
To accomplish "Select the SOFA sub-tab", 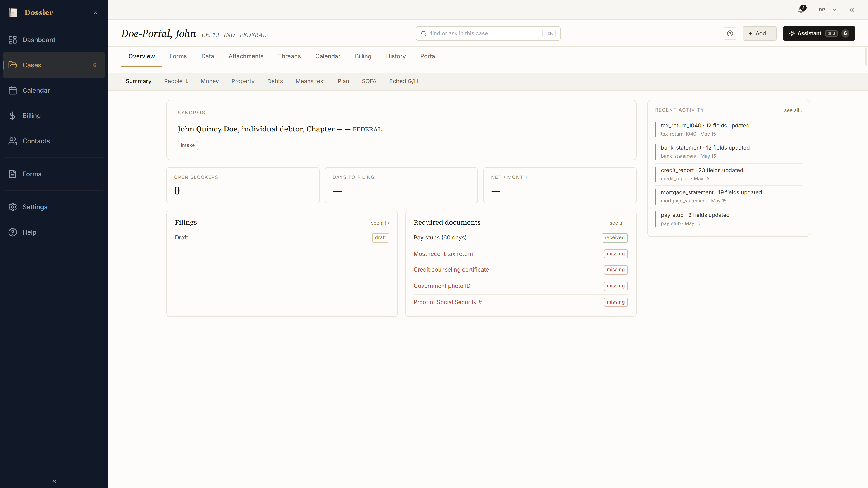I will [369, 81].
